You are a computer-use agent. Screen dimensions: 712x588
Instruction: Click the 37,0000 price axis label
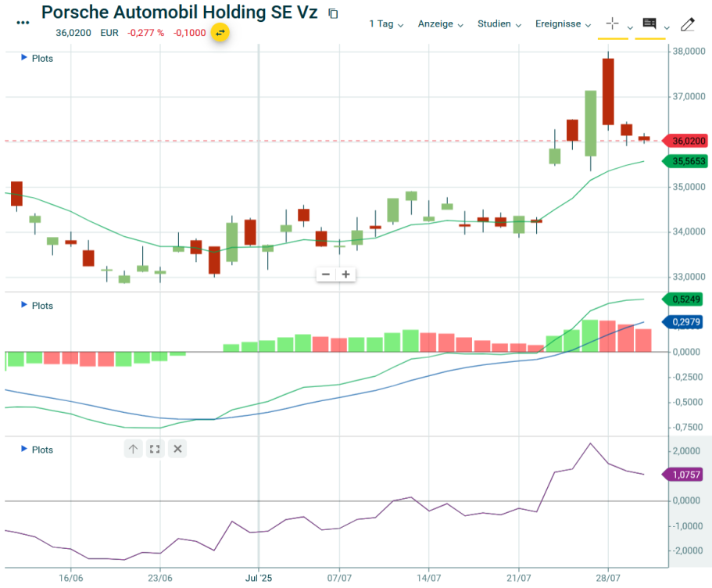coord(689,96)
